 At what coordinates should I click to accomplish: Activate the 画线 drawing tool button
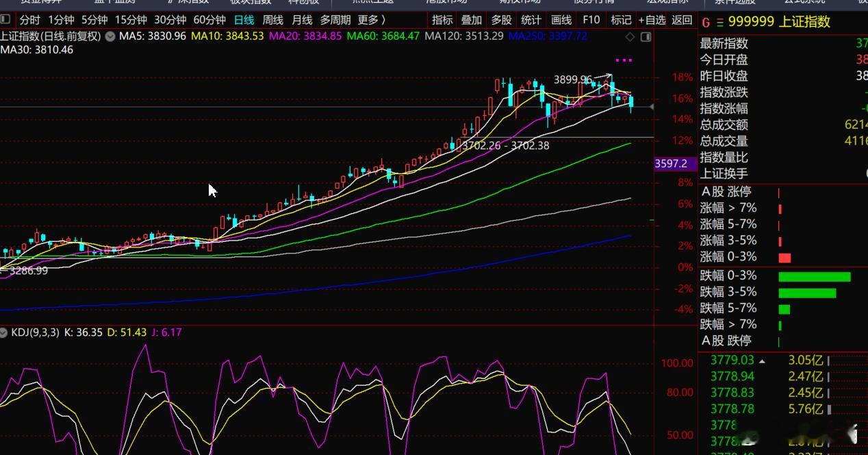[561, 20]
